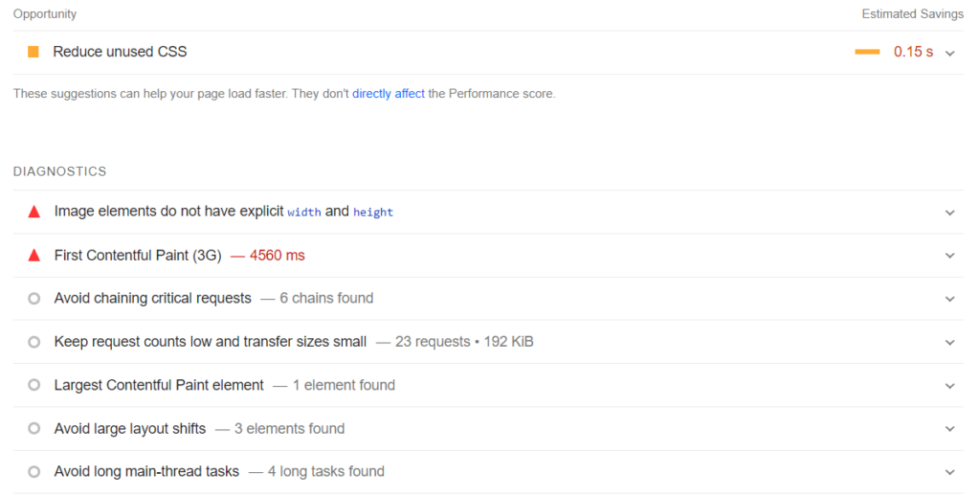Click the orange estimated savings bar
This screenshot has width=980, height=496.
coord(867,52)
